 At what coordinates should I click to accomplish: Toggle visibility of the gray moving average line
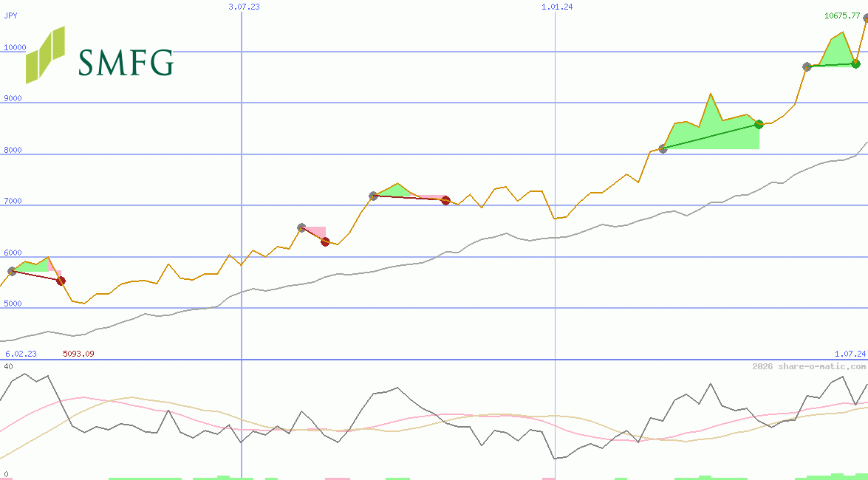[517, 238]
